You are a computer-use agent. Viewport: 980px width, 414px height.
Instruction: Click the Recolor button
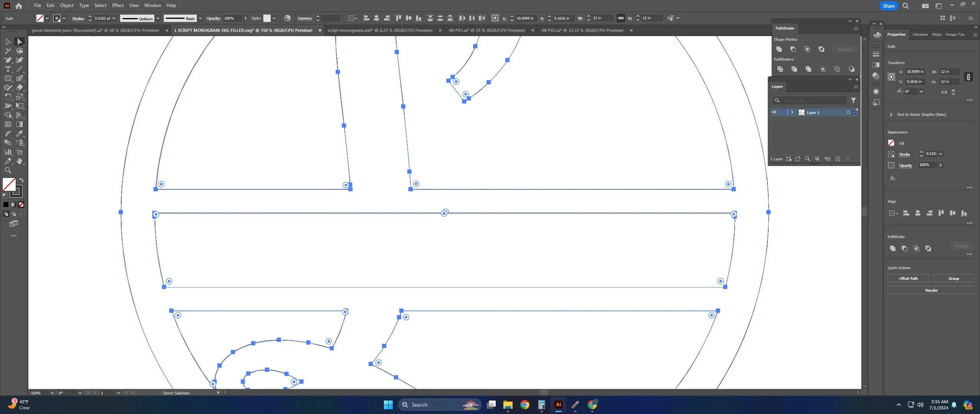tap(931, 290)
